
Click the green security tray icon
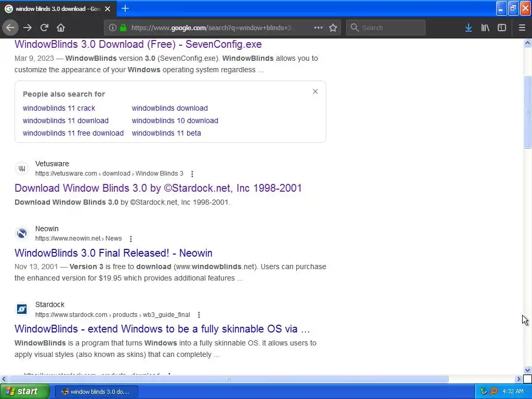coord(484,392)
